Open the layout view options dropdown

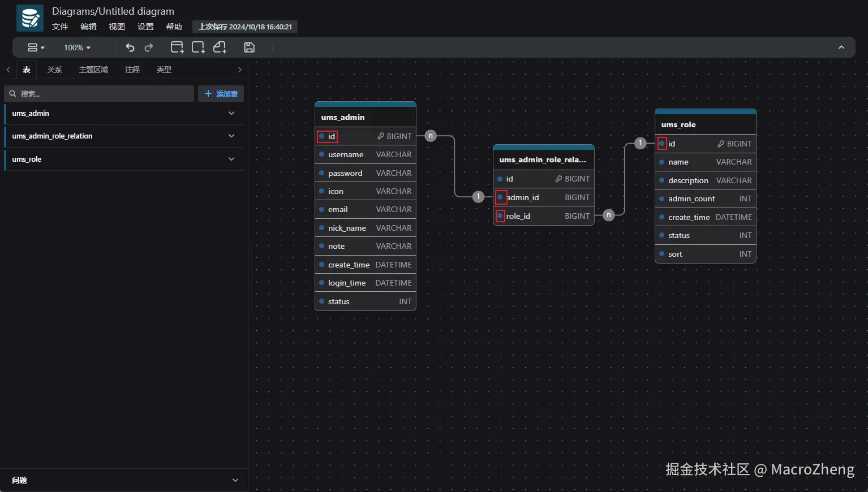click(36, 48)
